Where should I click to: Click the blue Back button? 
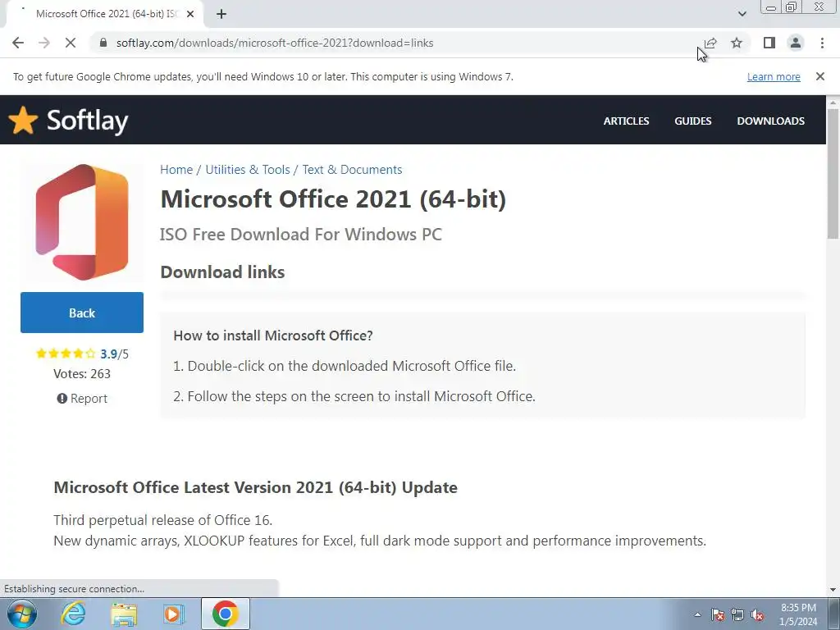(82, 313)
